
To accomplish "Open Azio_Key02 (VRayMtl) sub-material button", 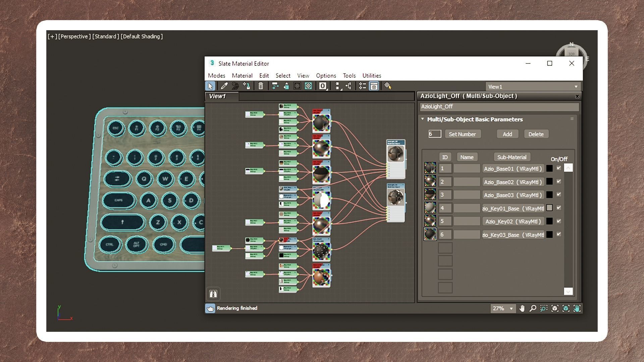I will point(513,222).
